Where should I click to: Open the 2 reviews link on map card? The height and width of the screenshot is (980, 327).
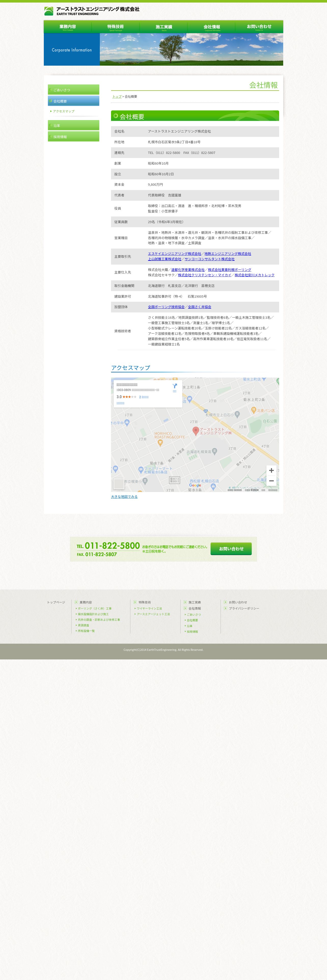click(144, 397)
